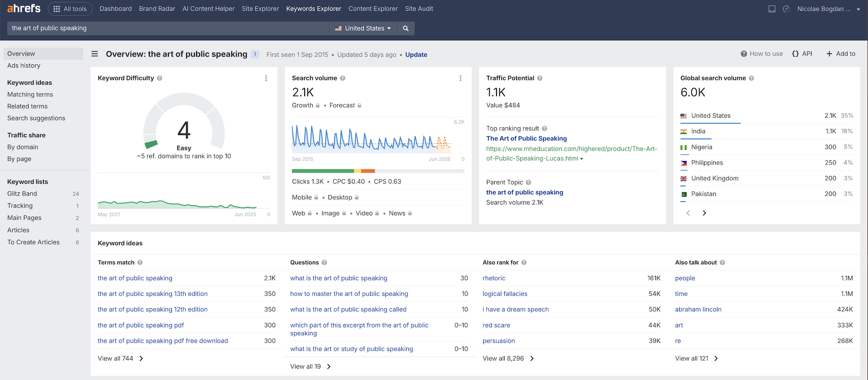Open Search volume card options menu
868x380 pixels.
tap(460, 78)
